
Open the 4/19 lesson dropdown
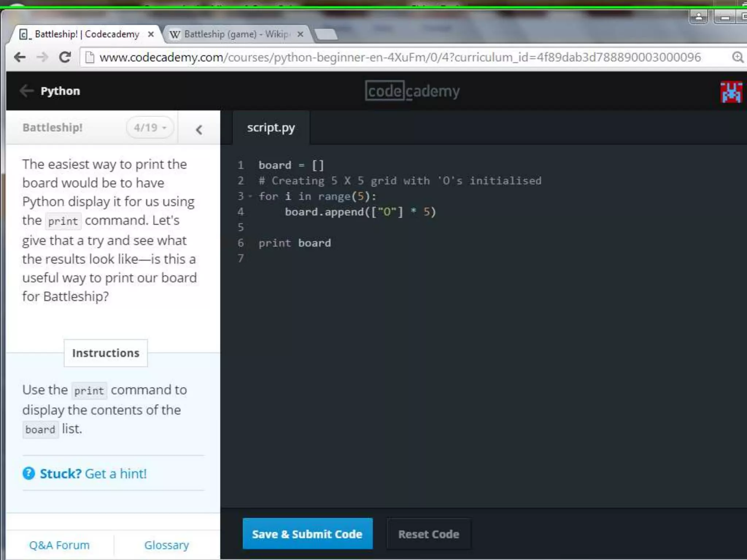click(x=150, y=128)
